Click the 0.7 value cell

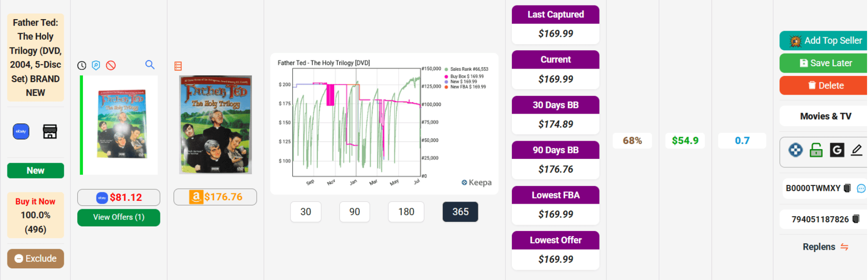[x=742, y=141]
